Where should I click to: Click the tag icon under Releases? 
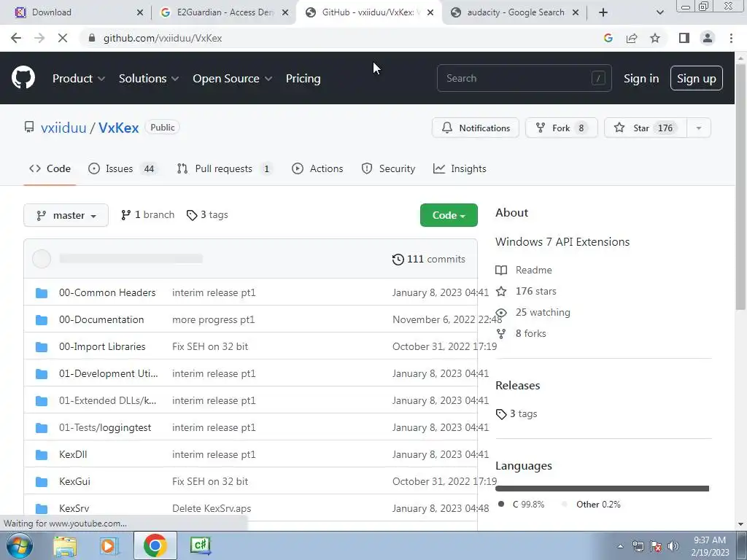(500, 414)
